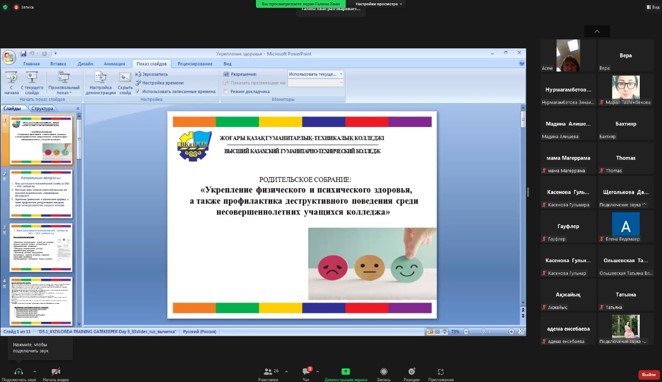Switch to the Дизайн ribbon tab
Image resolution: width=662 pixels, height=382 pixels.
click(85, 64)
